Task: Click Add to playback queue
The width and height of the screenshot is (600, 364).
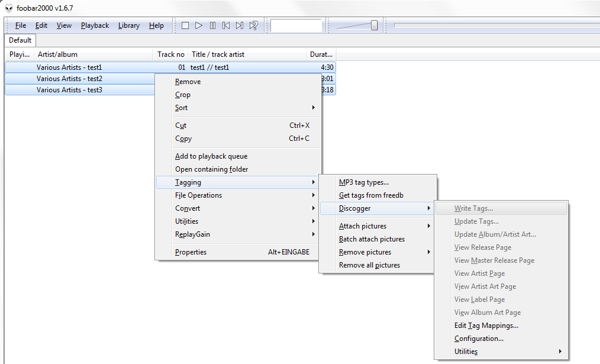Action: coord(237,156)
